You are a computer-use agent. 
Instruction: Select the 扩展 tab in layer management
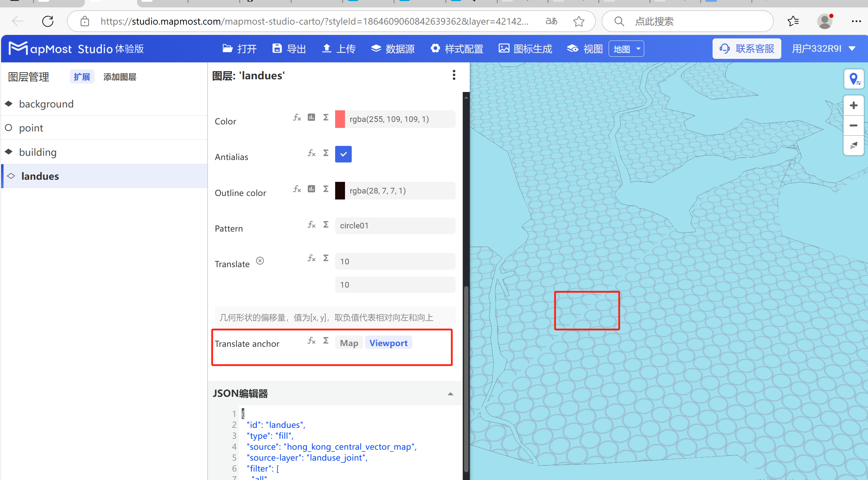[82, 76]
